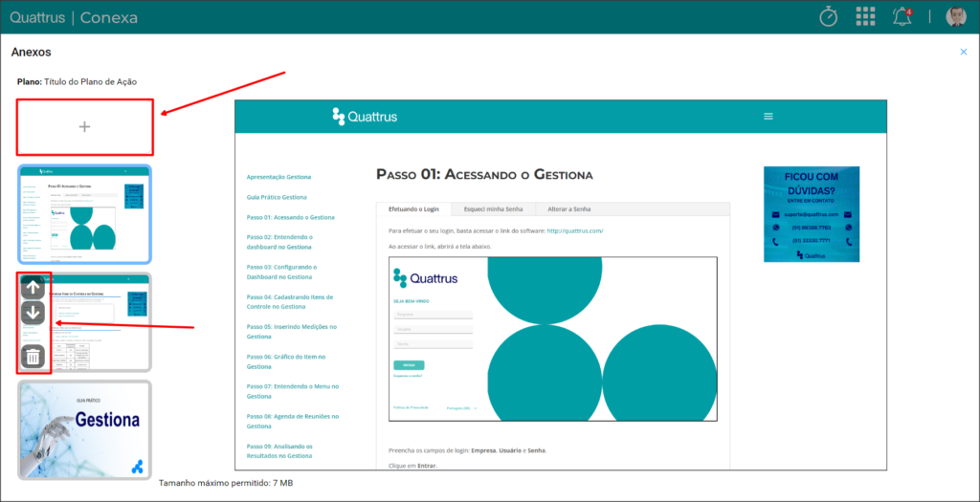Open the Português language dropdown
980x502 pixels.
click(462, 407)
